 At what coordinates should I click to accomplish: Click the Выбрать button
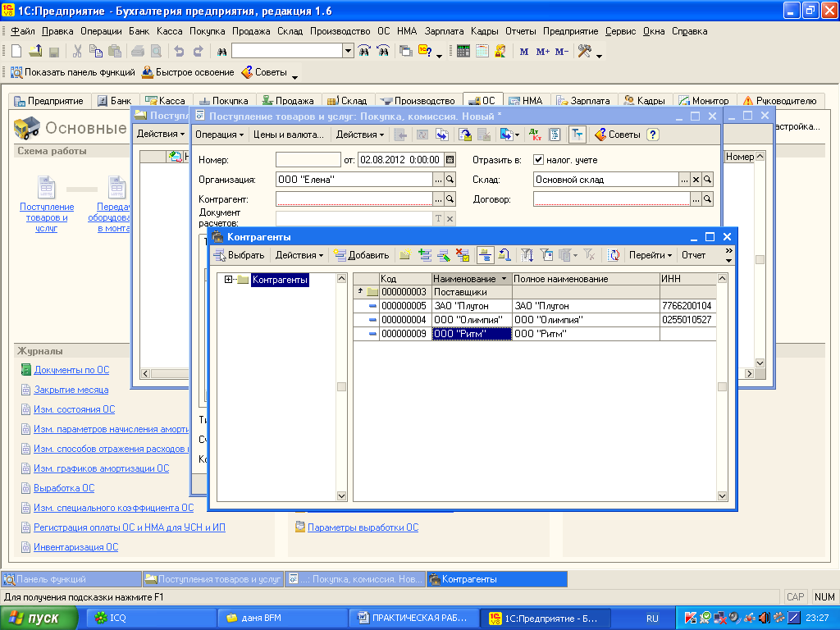point(240,255)
